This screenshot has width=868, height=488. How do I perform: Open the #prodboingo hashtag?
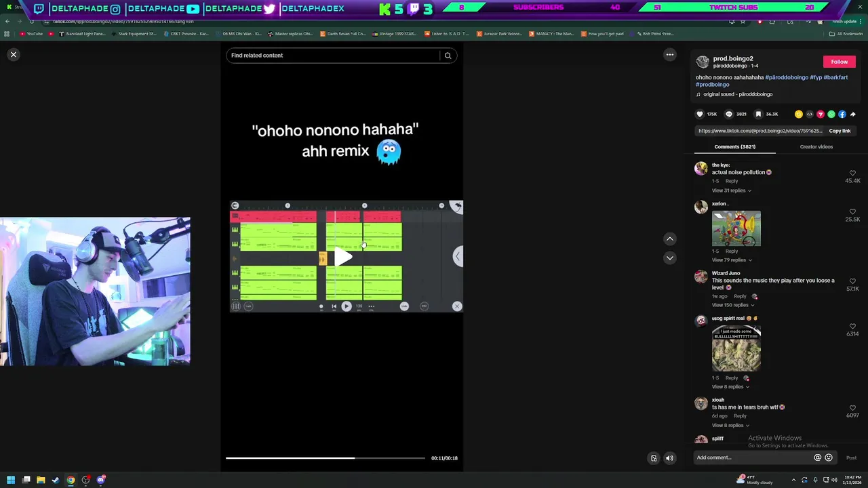pos(712,85)
